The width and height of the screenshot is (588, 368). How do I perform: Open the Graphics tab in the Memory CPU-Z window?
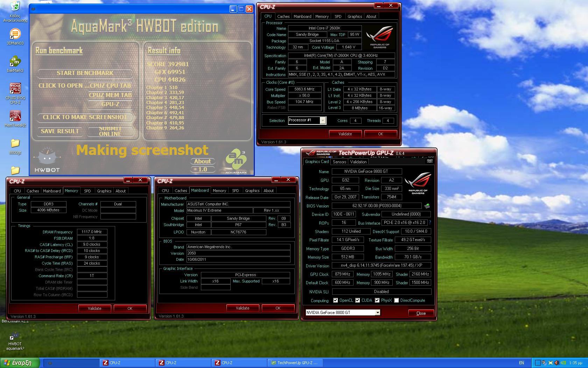104,191
